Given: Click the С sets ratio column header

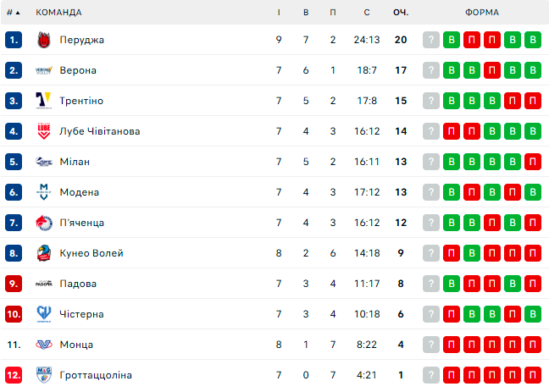Looking at the screenshot, I should (366, 13).
